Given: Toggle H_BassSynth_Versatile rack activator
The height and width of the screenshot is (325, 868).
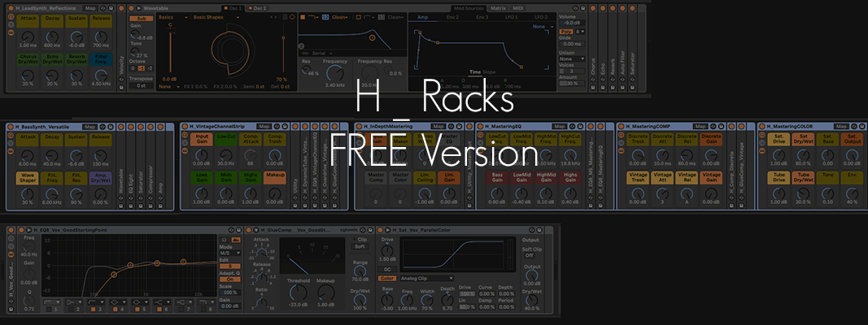Looking at the screenshot, I should [x=11, y=127].
